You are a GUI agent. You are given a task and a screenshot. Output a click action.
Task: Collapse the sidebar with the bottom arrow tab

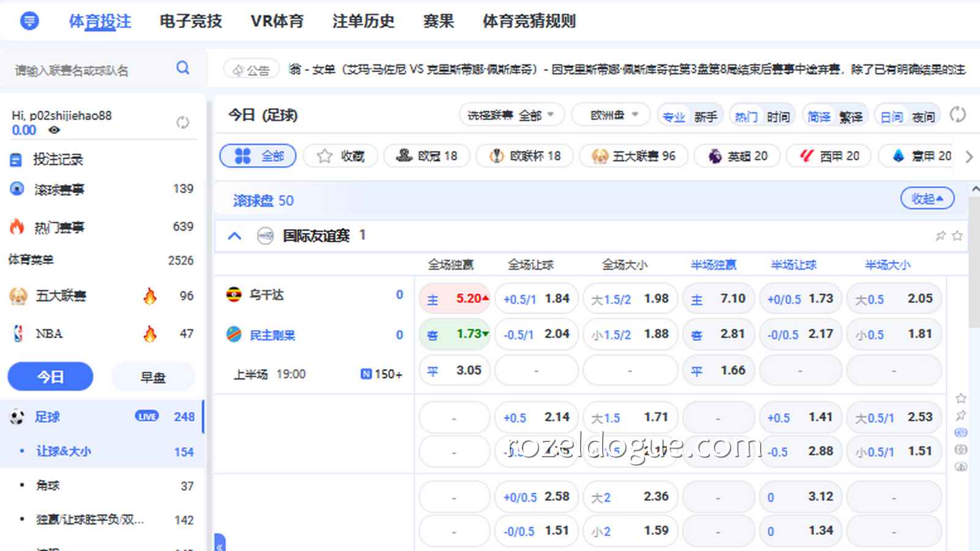point(220,543)
